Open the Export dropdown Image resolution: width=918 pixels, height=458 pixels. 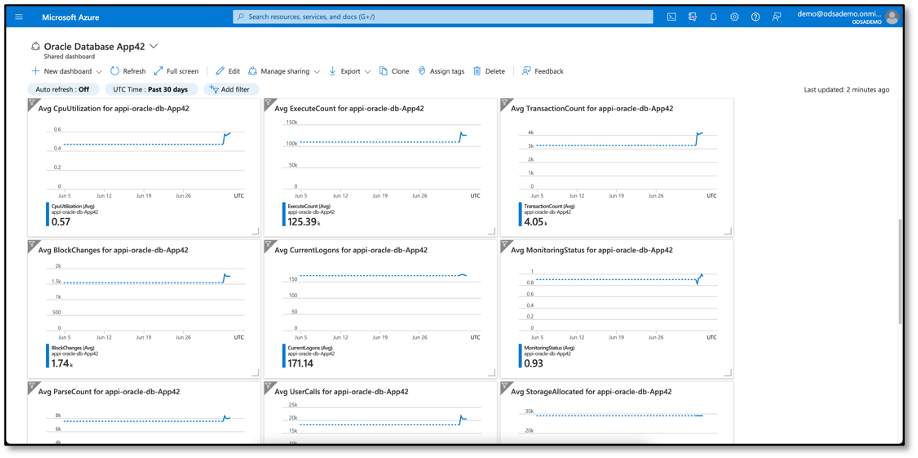(x=350, y=71)
